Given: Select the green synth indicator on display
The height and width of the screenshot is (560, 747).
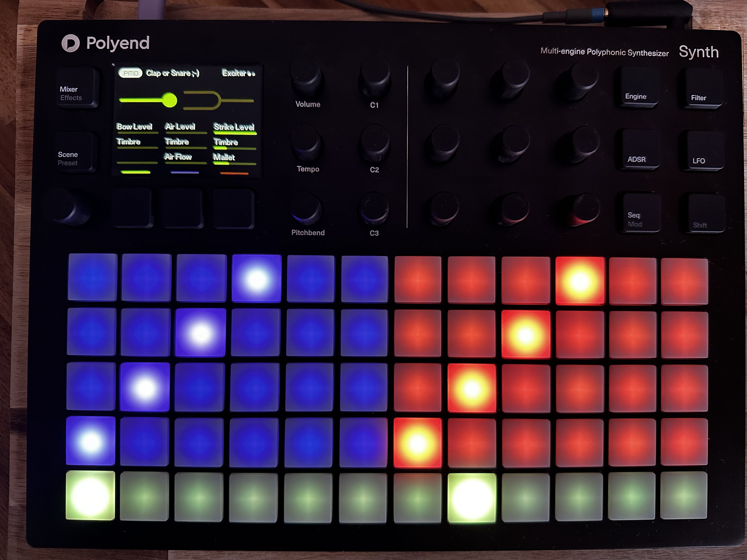Looking at the screenshot, I should (x=135, y=172).
